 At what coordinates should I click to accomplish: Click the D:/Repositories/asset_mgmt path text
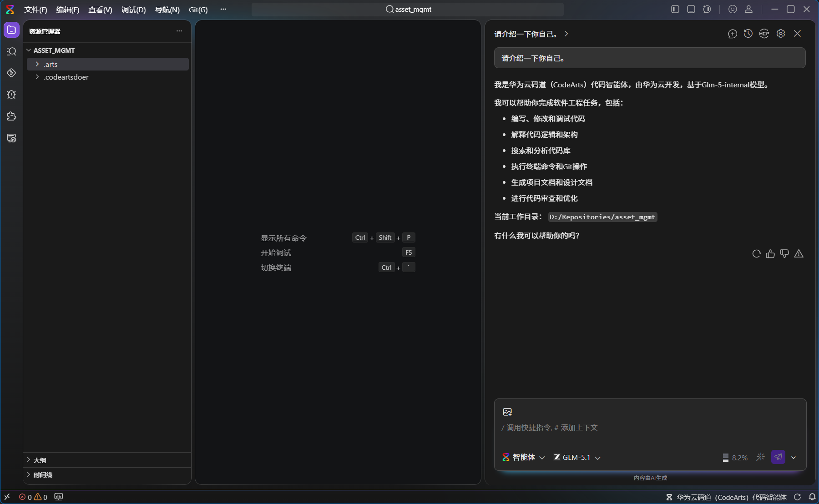[602, 217]
